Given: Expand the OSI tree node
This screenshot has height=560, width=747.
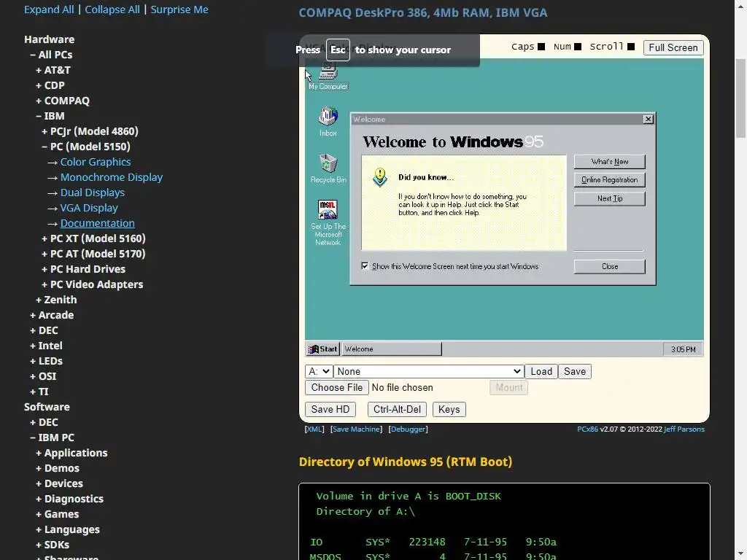Looking at the screenshot, I should [43, 376].
